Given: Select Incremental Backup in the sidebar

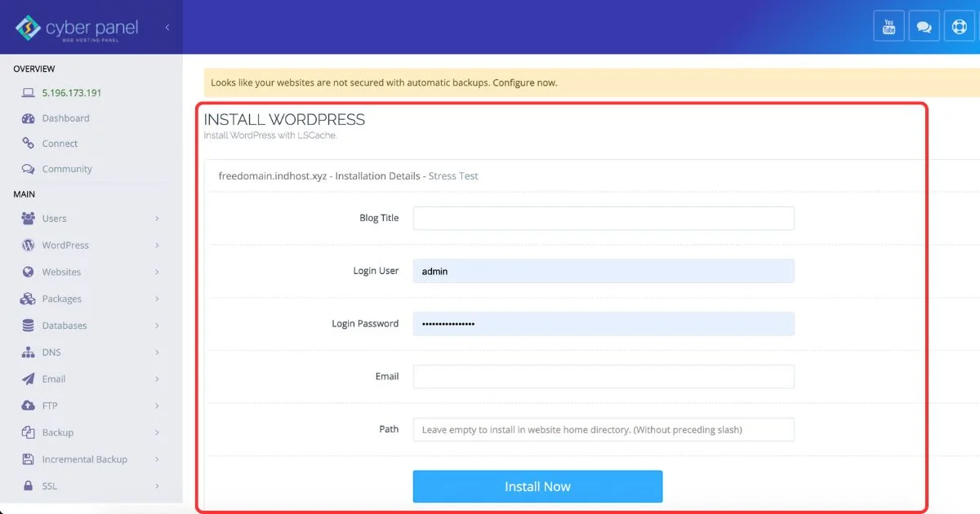Looking at the screenshot, I should click(x=85, y=459).
